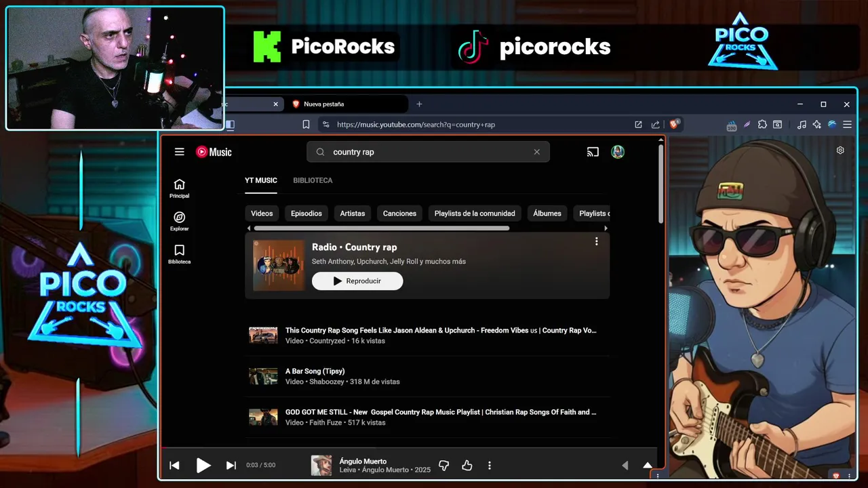Open the account avatar menu

[x=617, y=152]
